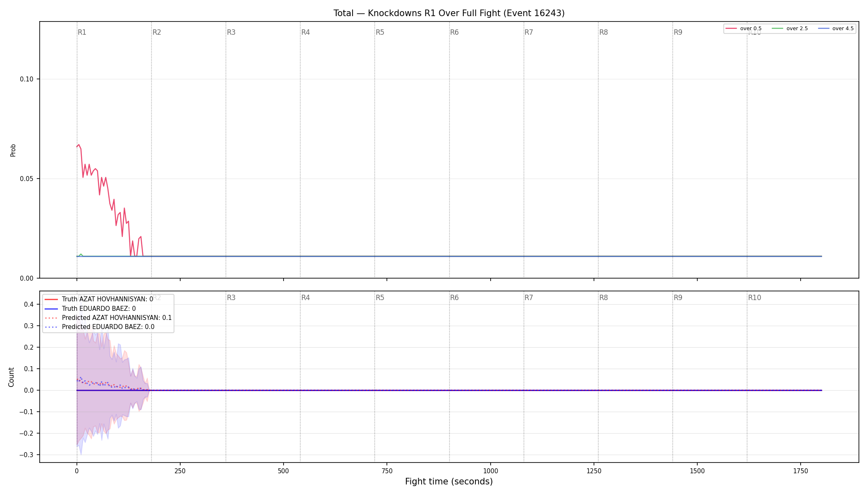Click the 'Fight time (seconds)' axis label
Viewport: 868px width, 496px height.
(449, 482)
